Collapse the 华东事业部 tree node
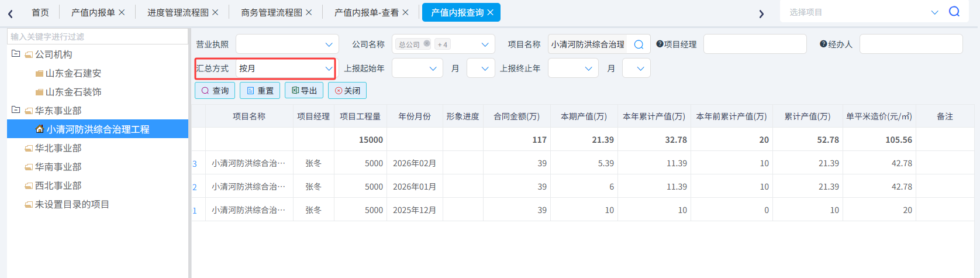The image size is (980, 278). tap(16, 109)
